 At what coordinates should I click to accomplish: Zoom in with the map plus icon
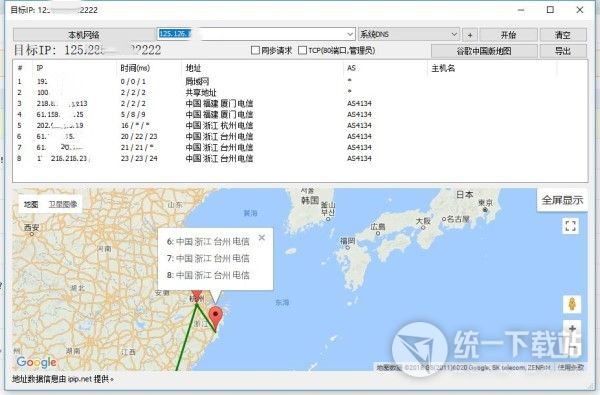point(572,329)
